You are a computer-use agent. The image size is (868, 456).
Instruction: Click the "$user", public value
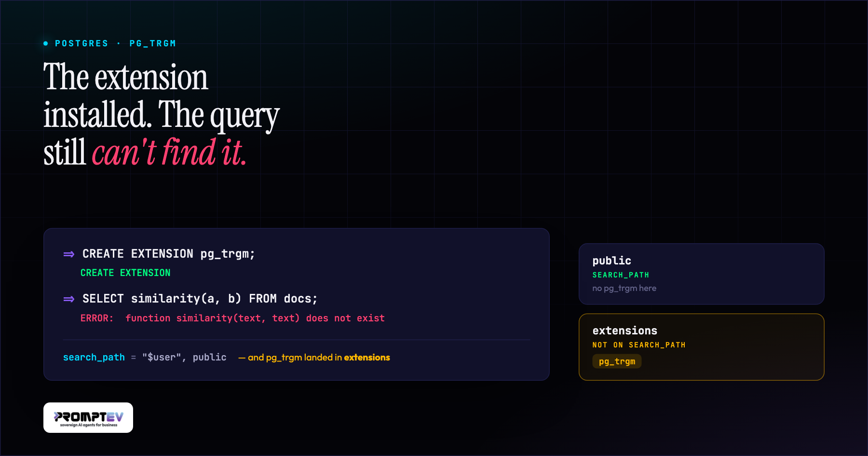[184, 357]
